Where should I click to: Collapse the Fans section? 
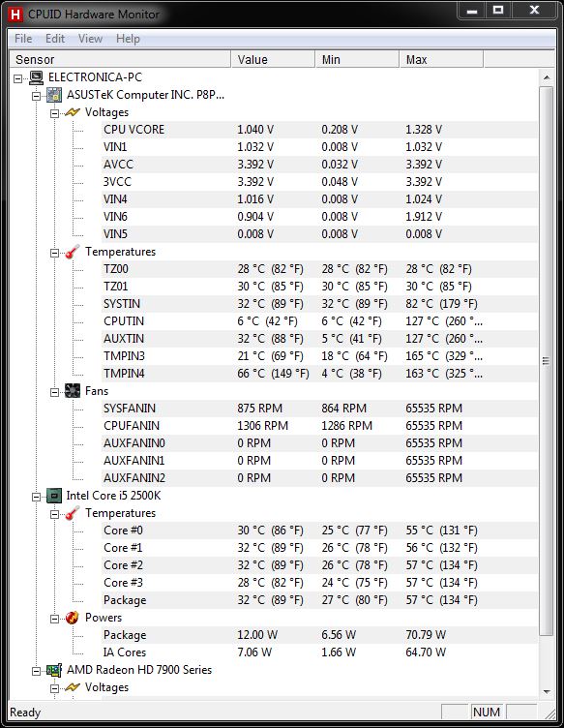click(55, 392)
